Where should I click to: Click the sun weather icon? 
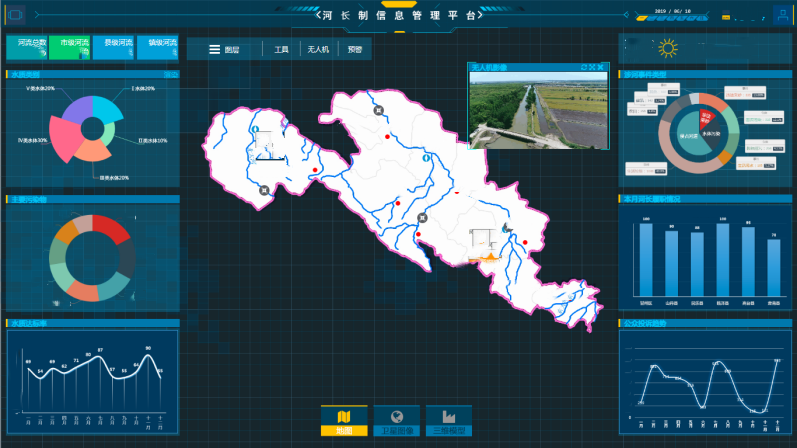(x=667, y=47)
